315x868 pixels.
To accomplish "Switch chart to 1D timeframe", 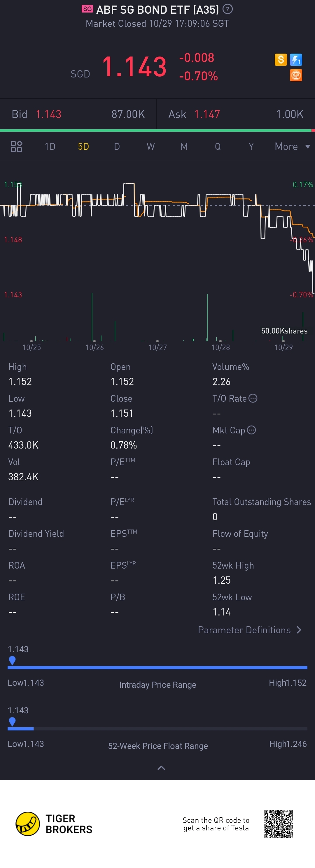I will pyautogui.click(x=50, y=147).
